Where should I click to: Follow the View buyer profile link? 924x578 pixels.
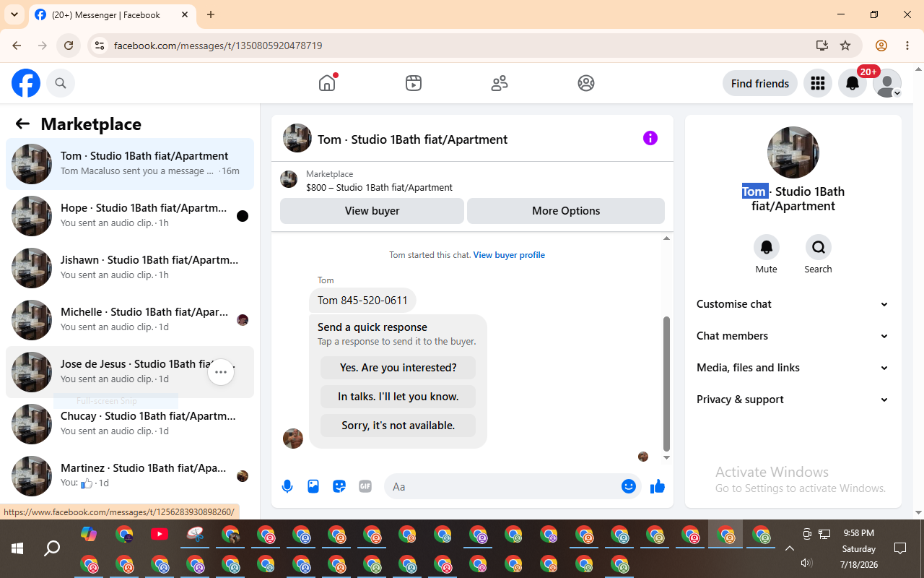[509, 255]
